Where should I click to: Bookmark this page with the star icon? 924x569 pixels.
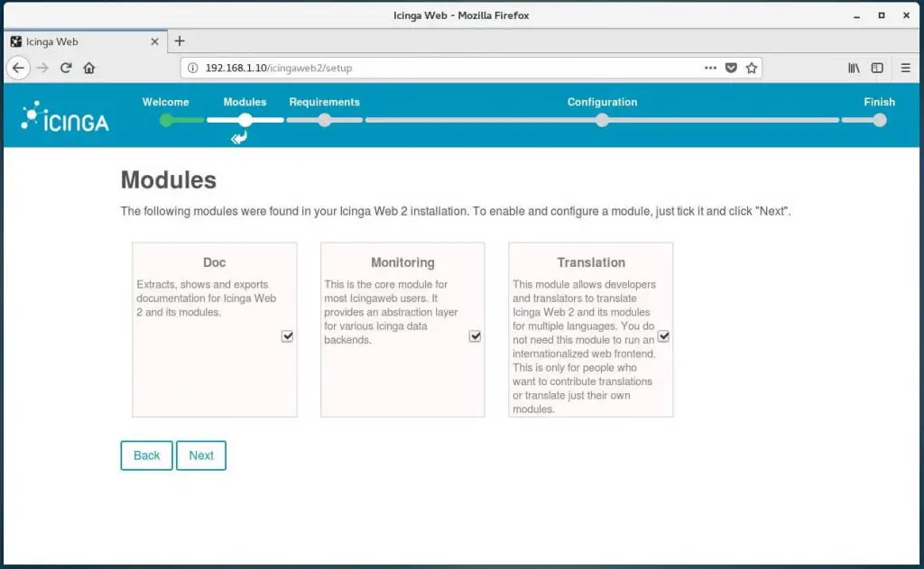click(x=752, y=68)
